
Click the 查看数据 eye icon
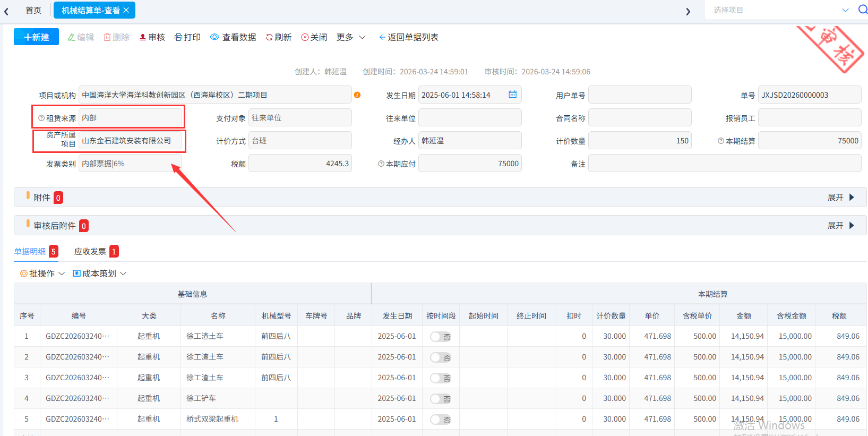pyautogui.click(x=214, y=37)
